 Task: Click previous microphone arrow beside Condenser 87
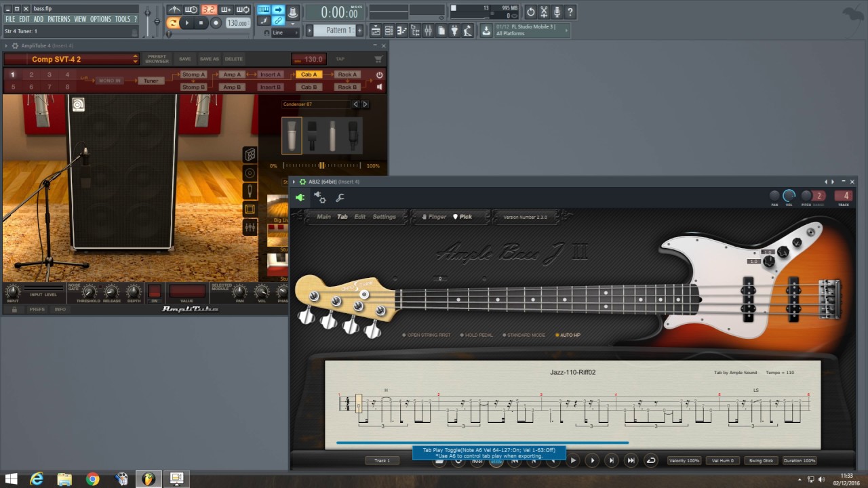click(355, 104)
